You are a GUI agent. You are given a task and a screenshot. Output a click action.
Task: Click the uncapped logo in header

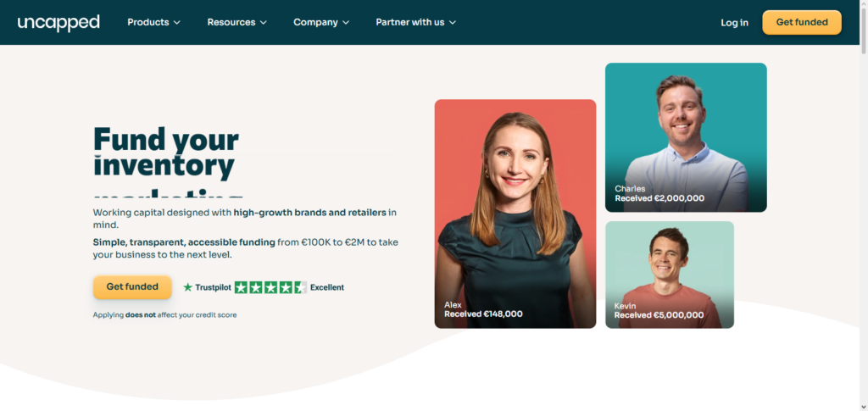pyautogui.click(x=58, y=23)
